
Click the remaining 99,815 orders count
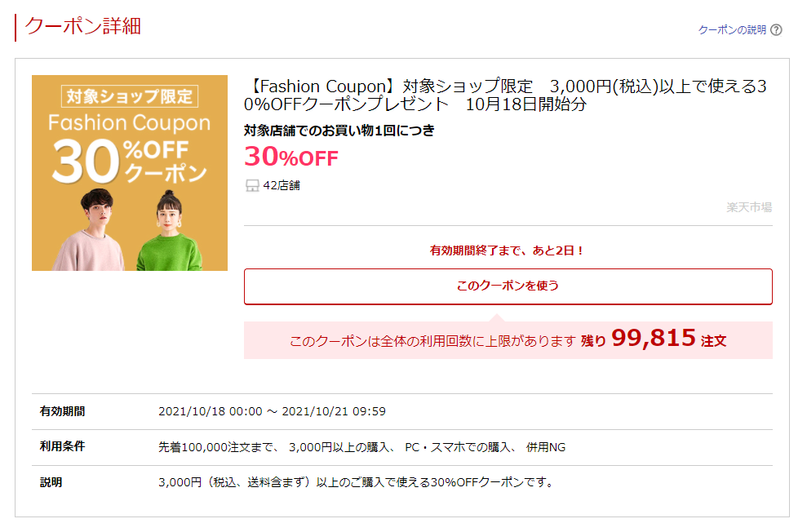[x=654, y=339]
